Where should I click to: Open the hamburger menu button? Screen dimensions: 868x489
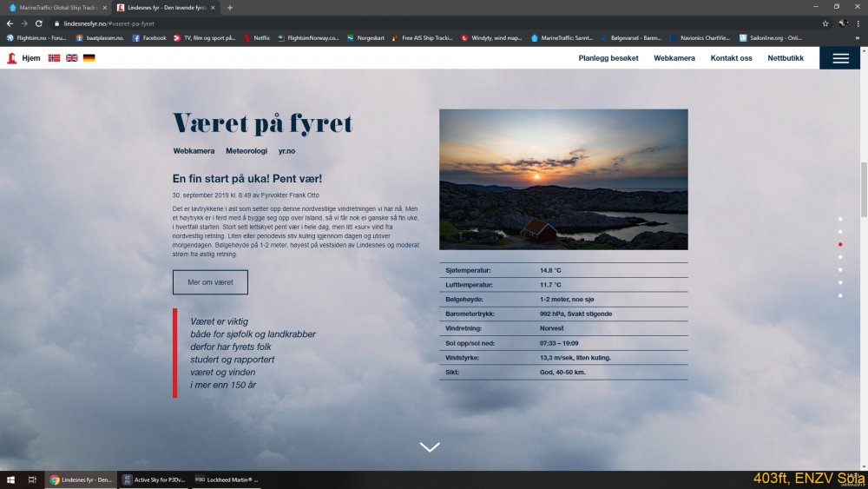(x=839, y=58)
